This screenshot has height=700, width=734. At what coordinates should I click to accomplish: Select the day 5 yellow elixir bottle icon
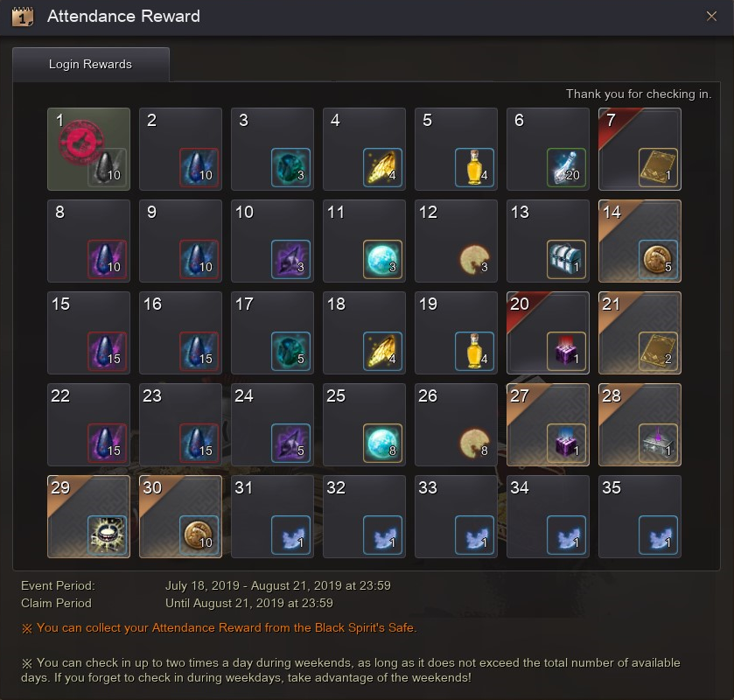pos(475,168)
